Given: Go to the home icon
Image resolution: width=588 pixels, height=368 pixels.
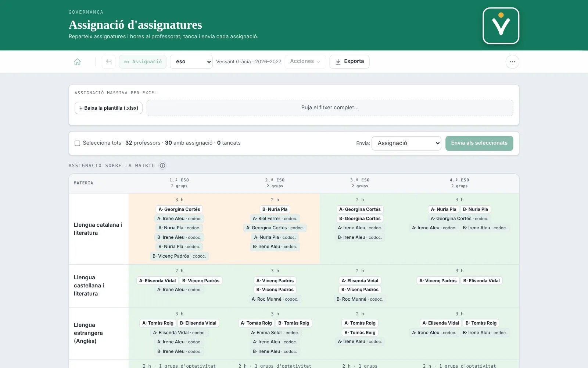Looking at the screenshot, I should 77,62.
